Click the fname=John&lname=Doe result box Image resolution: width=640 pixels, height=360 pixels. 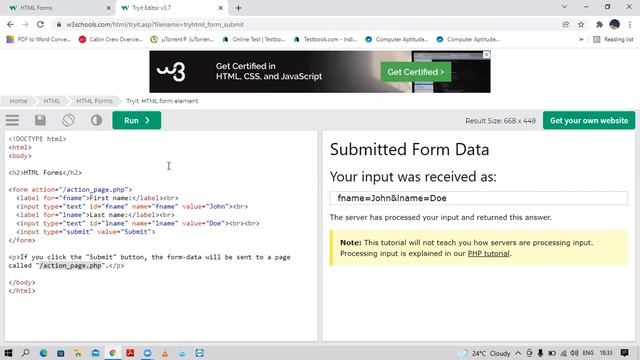point(478,198)
